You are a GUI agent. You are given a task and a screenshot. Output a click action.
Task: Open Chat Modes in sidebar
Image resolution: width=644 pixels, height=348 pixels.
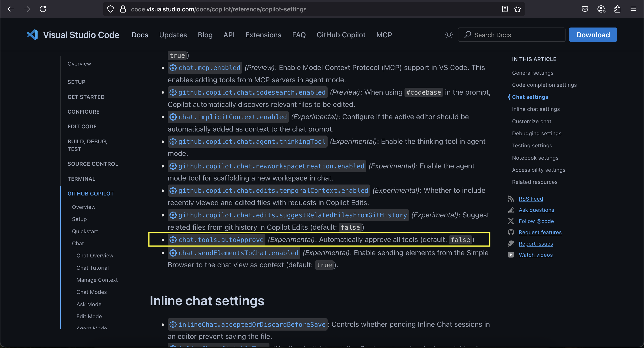91,292
